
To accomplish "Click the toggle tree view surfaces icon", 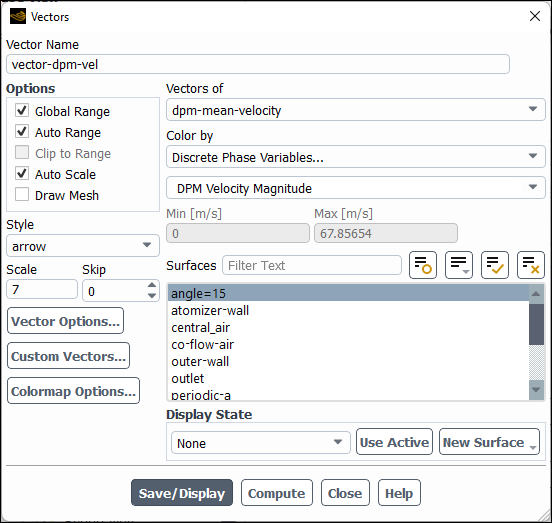I will (x=423, y=265).
